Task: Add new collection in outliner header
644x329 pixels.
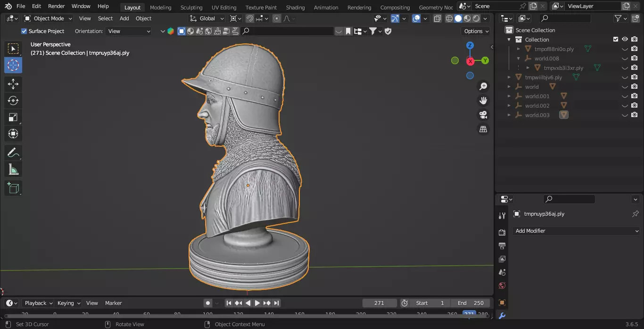Action: [635, 18]
